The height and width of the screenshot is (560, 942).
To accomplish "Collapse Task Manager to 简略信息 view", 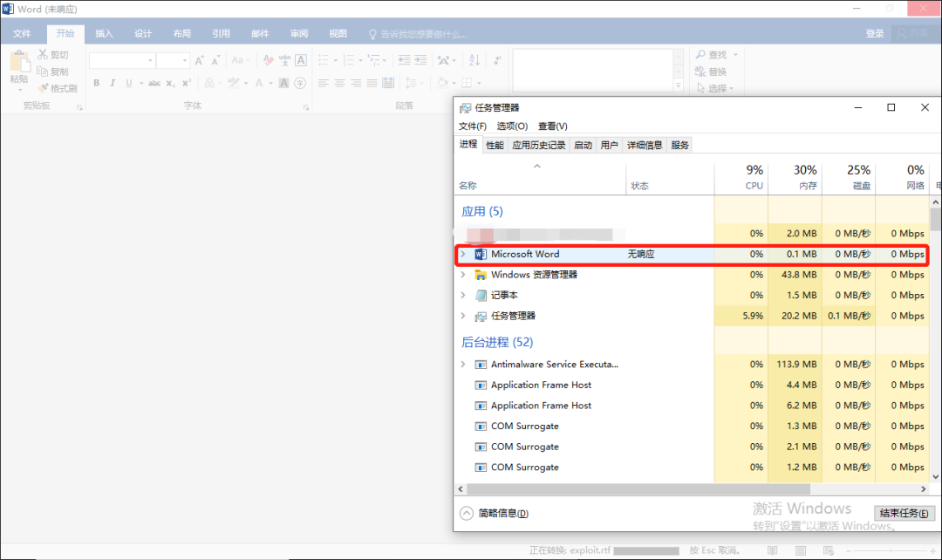I will coord(495,514).
